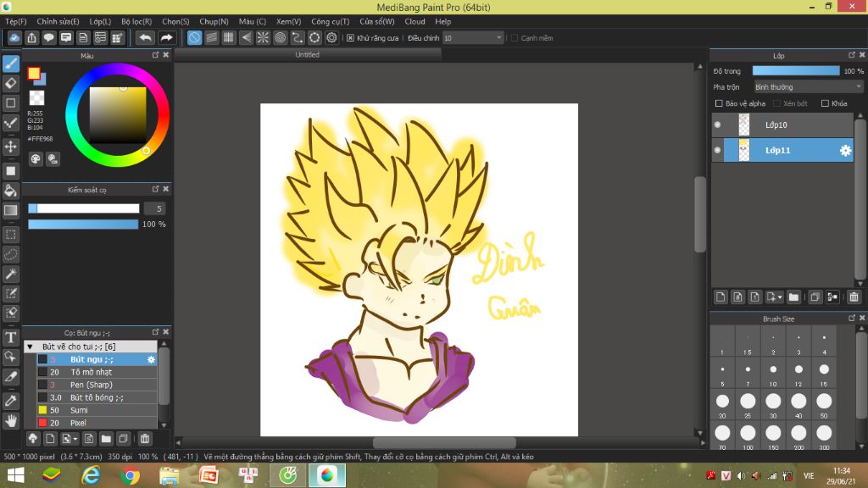Undock the Brush Size panel
The image size is (868, 488).
pyautogui.click(x=851, y=319)
